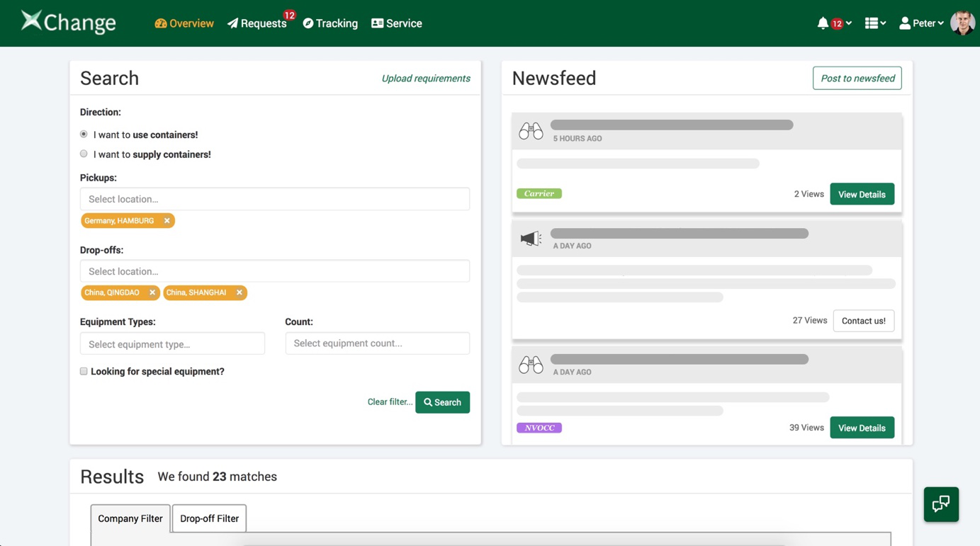This screenshot has height=546, width=980.
Task: Click the Carrier label tag
Action: click(539, 193)
